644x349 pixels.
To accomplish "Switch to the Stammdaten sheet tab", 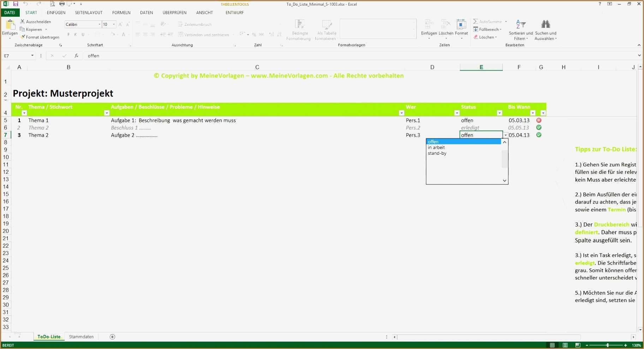I will point(81,337).
